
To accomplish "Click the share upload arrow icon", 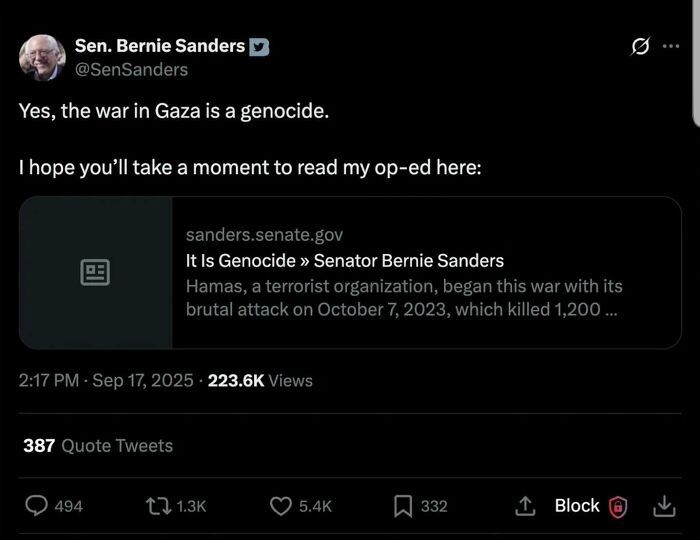I will click(x=525, y=506).
